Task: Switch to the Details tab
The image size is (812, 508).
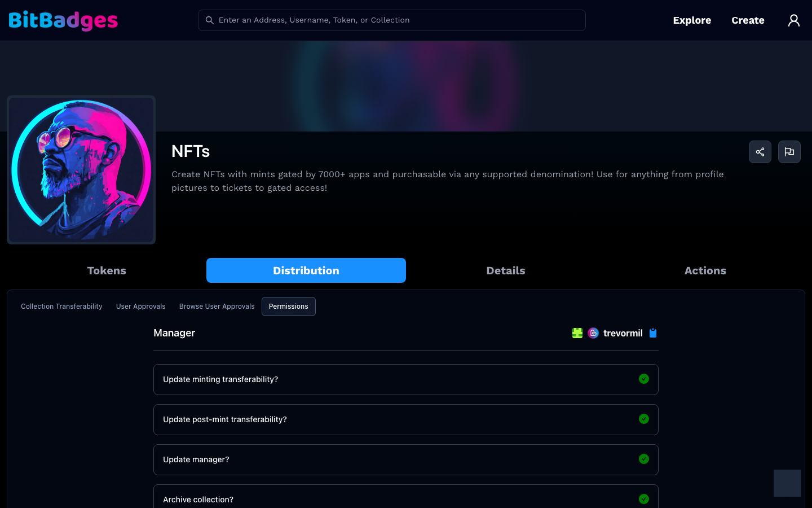Action: (x=506, y=270)
